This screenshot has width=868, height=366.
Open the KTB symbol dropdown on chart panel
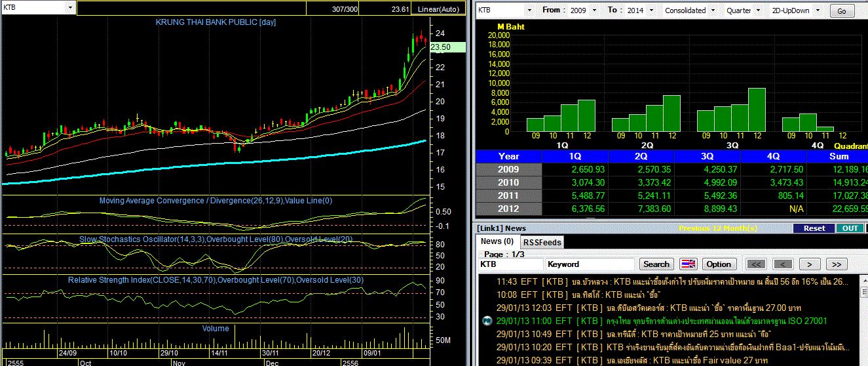click(69, 8)
